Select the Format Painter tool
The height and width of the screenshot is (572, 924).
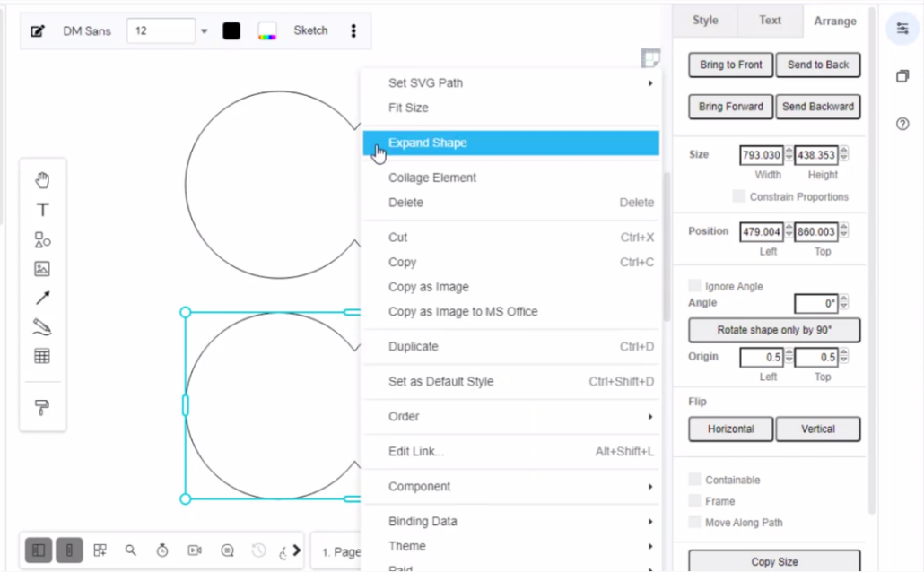(42, 405)
